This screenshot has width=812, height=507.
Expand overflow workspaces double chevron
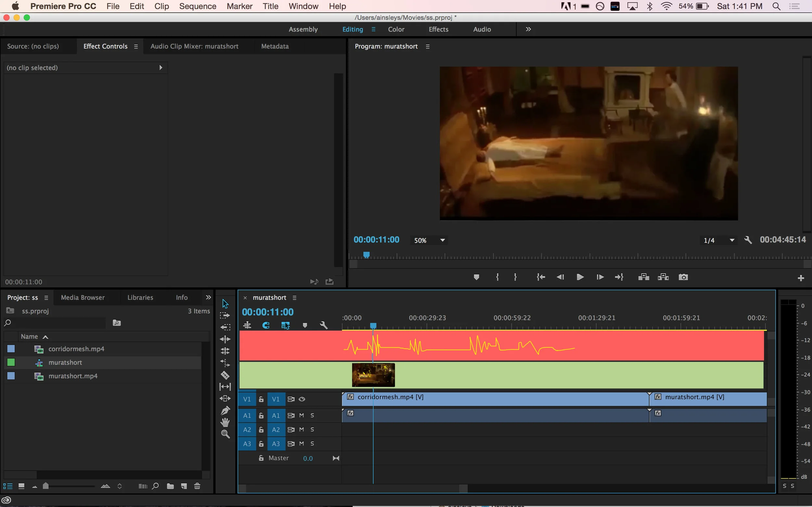(528, 29)
